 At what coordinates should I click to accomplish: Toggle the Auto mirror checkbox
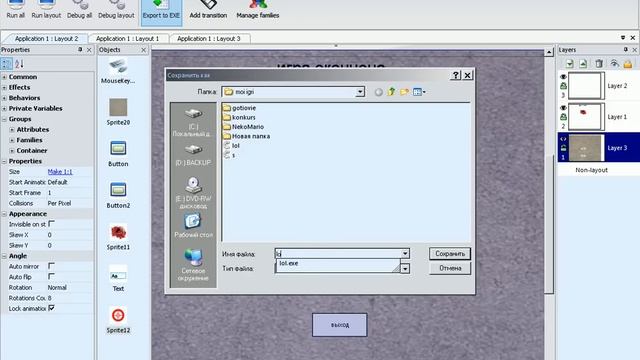tap(51, 266)
